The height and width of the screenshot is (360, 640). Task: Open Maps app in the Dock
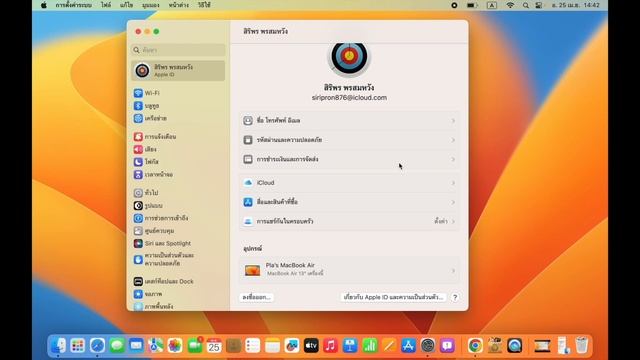(x=156, y=346)
